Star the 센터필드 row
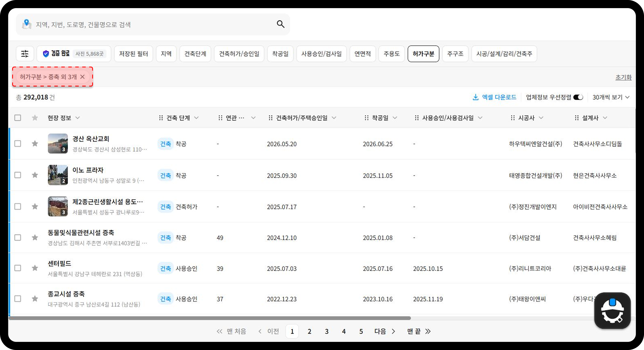Viewport: 644px width, 350px height. tap(35, 268)
